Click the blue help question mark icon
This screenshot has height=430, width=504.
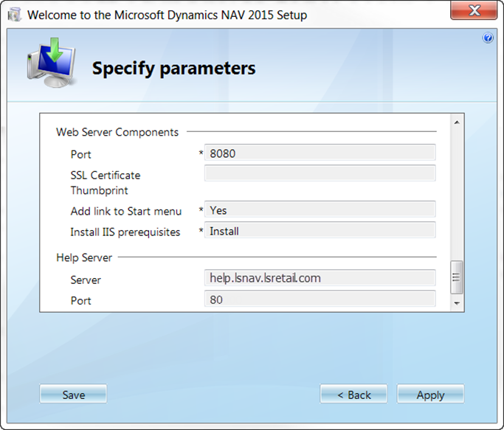pos(488,38)
